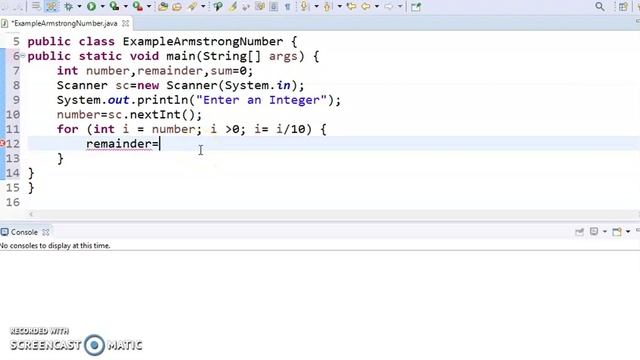Click the Debug bug icon
This screenshot has height=360, width=640.
pyautogui.click(x=69, y=7)
